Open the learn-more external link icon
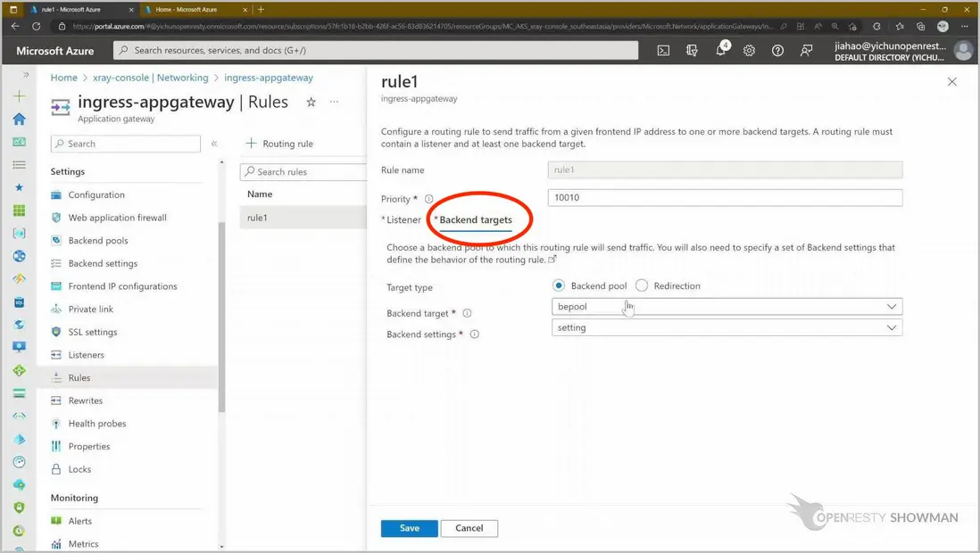980x553 pixels. pos(552,260)
